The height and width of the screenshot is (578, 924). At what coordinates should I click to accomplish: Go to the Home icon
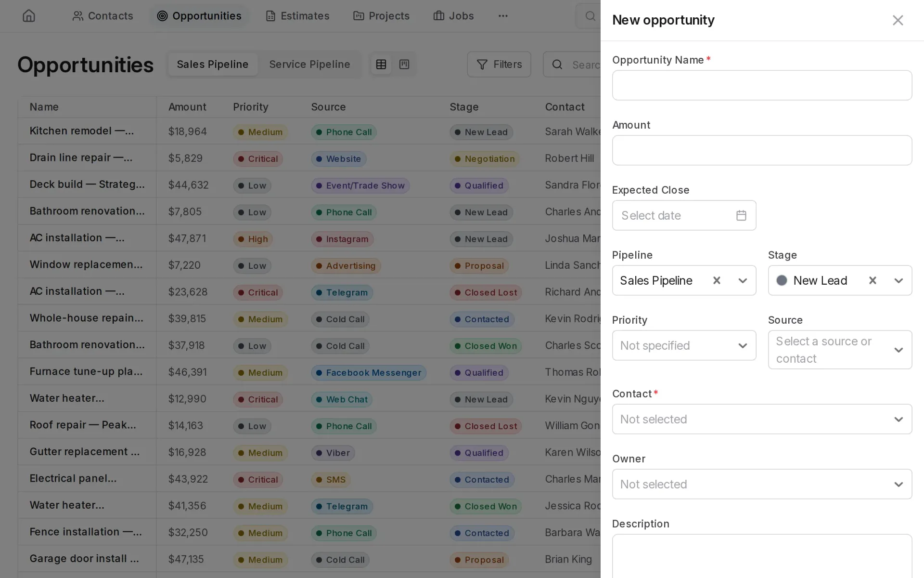[x=29, y=16]
